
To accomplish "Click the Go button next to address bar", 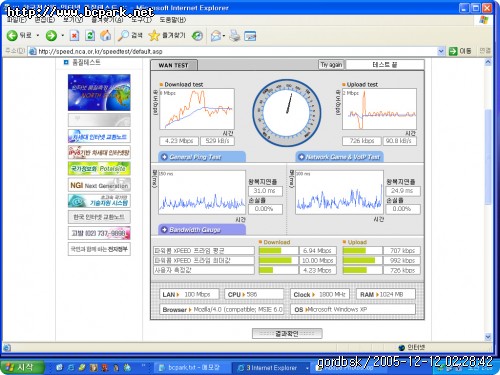I will tap(460, 51).
